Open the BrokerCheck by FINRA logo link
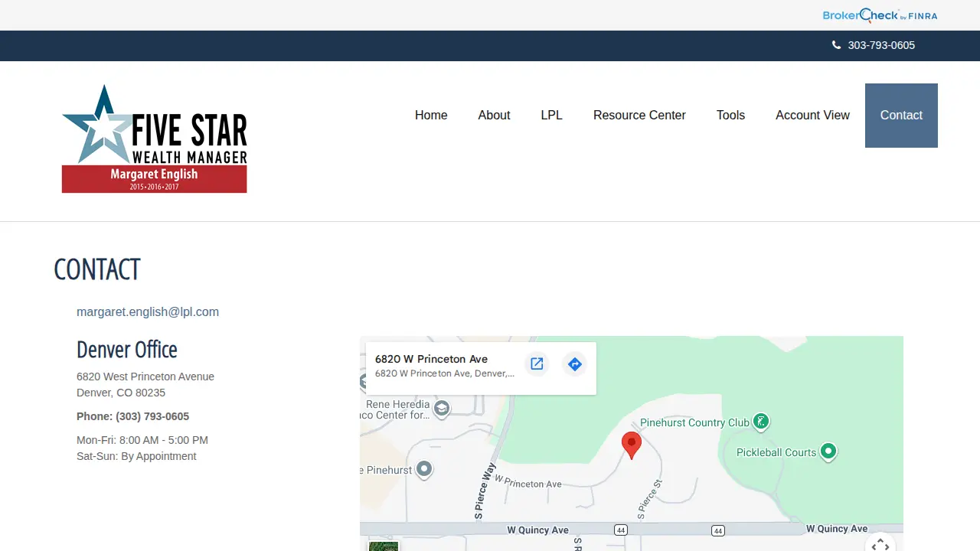The image size is (980, 551). pos(880,15)
